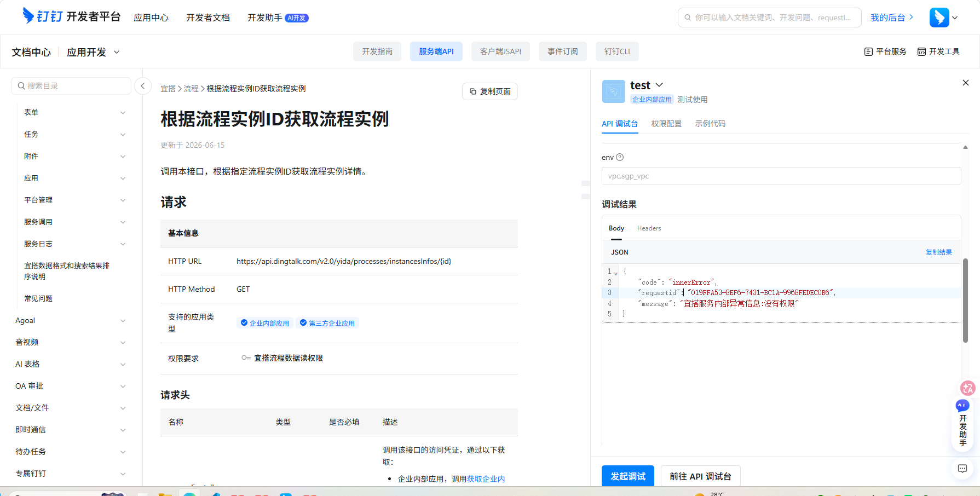Expand the 即时通信 sidebar section
This screenshot has height=496, width=980.
tap(123, 430)
